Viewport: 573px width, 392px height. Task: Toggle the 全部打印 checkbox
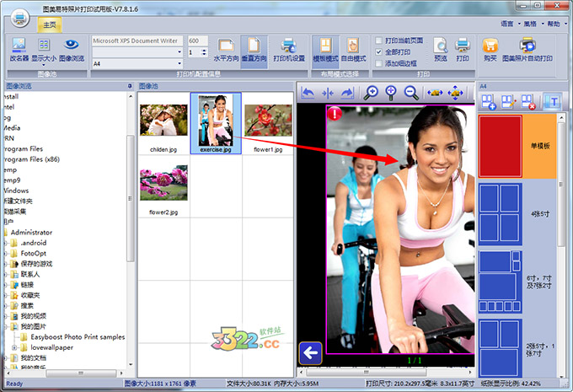click(x=379, y=51)
